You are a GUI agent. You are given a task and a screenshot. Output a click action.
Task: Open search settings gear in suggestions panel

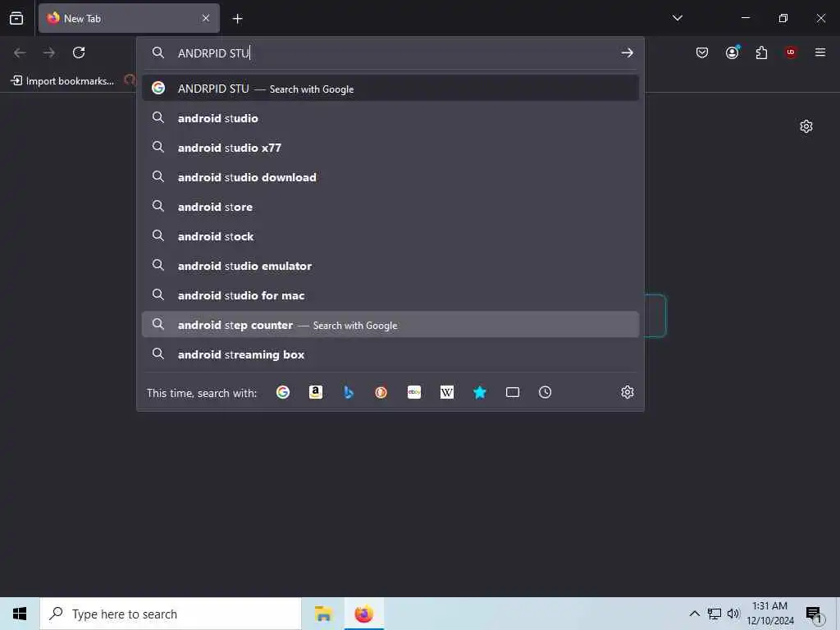click(x=628, y=392)
